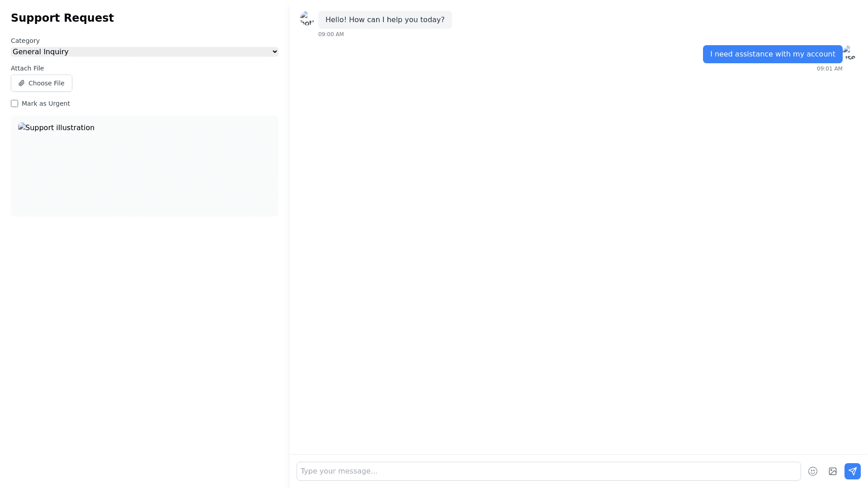
Task: Click the bot avatar image
Action: pyautogui.click(x=307, y=19)
